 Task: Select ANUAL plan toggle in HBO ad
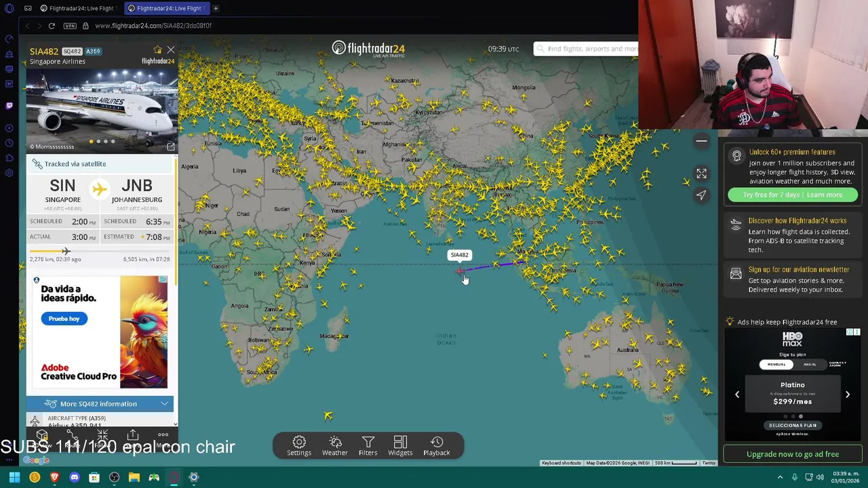click(810, 365)
